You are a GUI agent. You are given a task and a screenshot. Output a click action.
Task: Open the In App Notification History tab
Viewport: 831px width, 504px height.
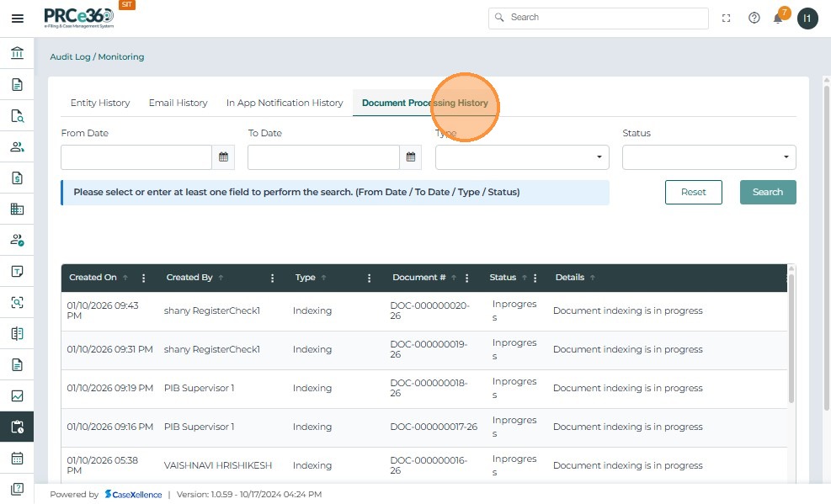tap(285, 103)
